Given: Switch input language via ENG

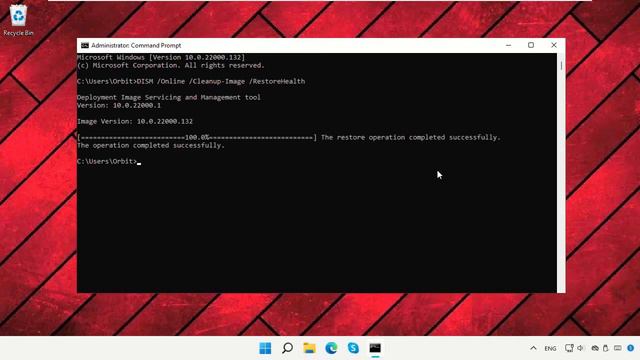Looking at the screenshot, I should click(x=550, y=349).
